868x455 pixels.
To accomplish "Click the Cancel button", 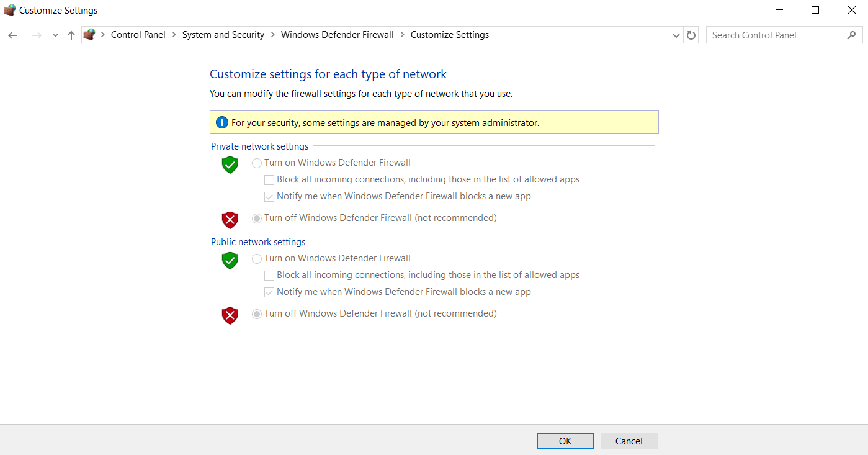I will pyautogui.click(x=629, y=441).
